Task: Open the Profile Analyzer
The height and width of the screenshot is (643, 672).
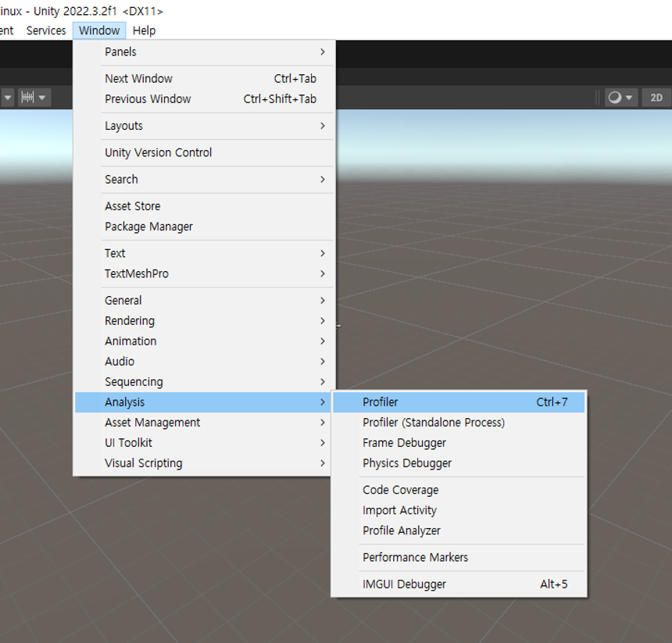Action: (x=459, y=530)
